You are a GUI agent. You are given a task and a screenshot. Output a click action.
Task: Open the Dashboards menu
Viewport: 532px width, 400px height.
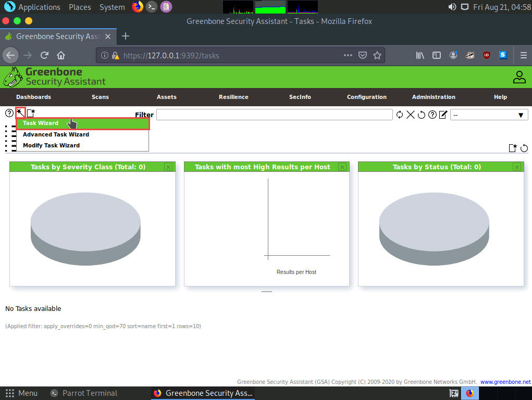[33, 97]
